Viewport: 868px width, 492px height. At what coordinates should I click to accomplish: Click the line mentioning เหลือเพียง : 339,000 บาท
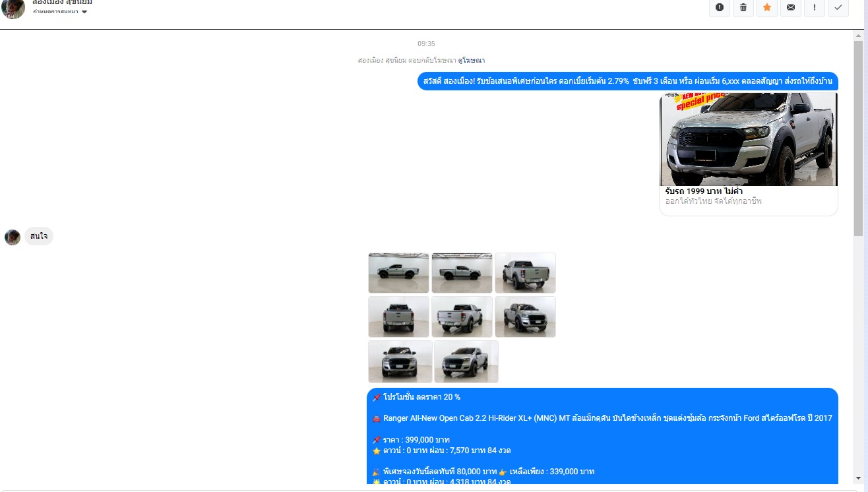pos(483,472)
